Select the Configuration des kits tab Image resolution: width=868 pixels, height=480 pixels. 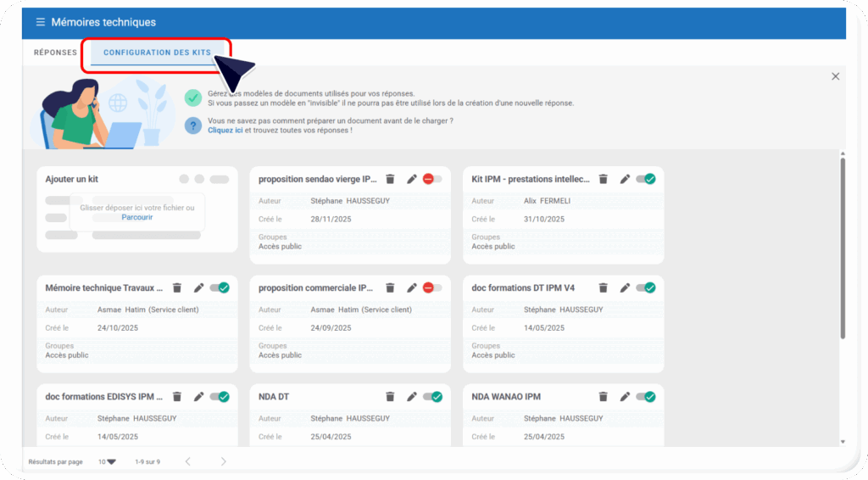coord(157,53)
